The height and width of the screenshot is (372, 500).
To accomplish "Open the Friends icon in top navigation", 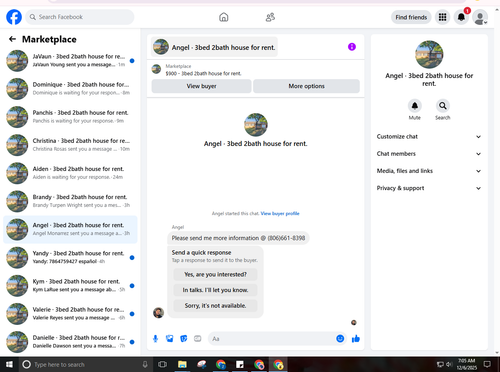I will point(270,17).
